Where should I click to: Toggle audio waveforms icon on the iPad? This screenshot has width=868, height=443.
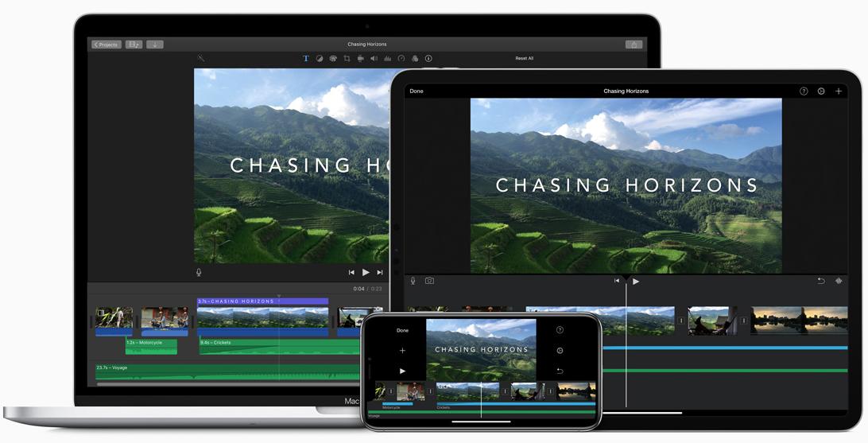click(x=839, y=281)
